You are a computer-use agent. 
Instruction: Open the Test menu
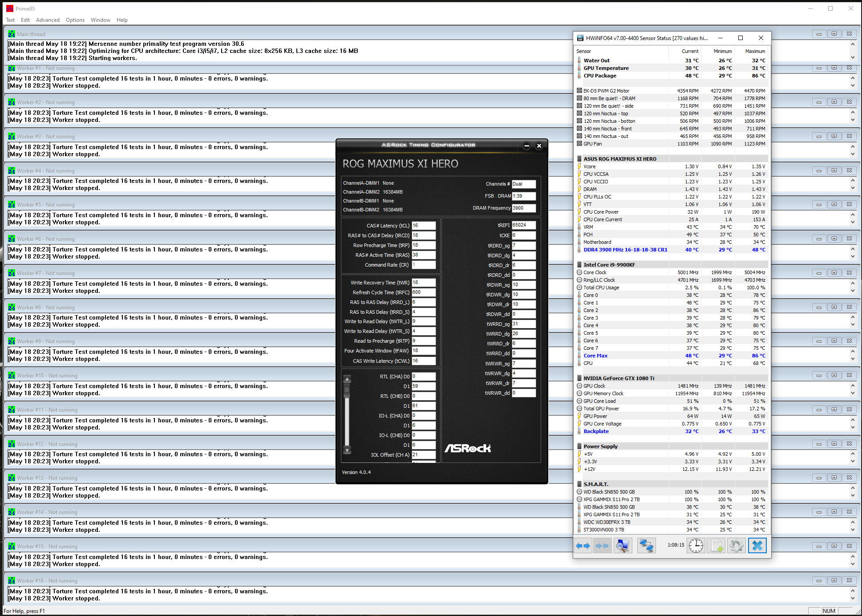coord(10,20)
